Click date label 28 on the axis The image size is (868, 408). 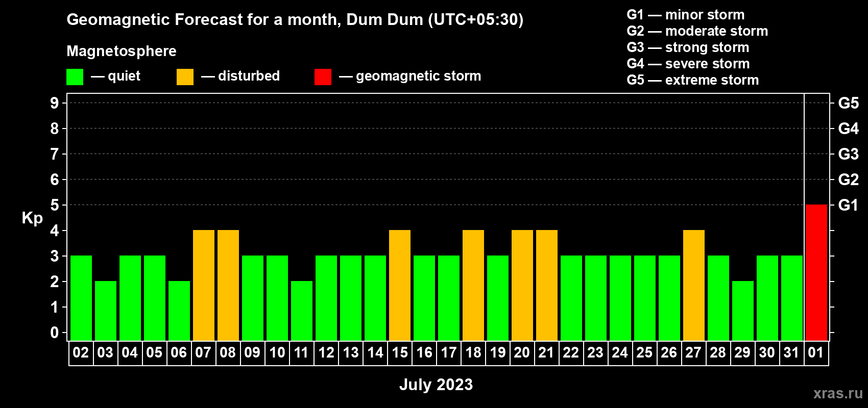coord(718,353)
